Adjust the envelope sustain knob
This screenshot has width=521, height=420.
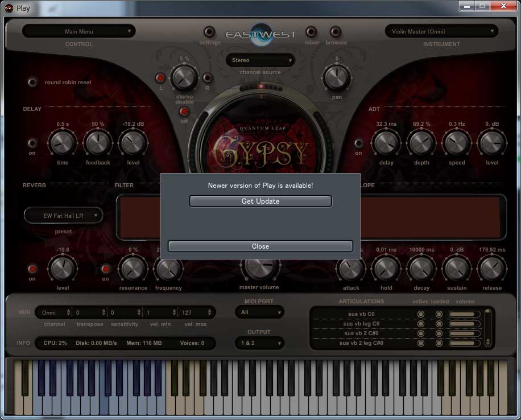coord(457,269)
